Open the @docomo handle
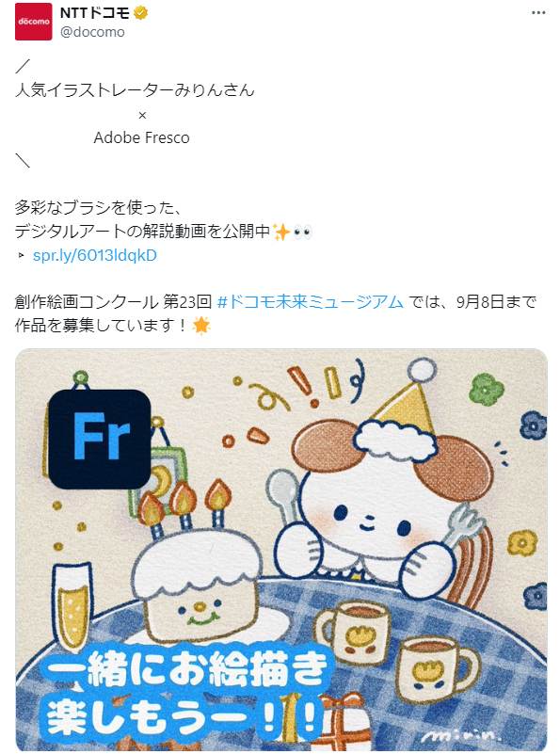Screen dimensions: 560x754 (92, 32)
